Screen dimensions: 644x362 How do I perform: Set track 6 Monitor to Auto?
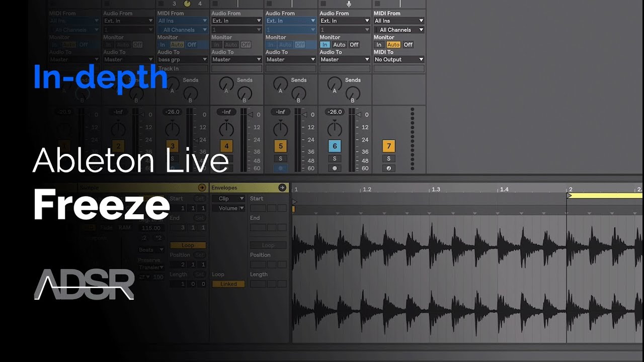tap(340, 45)
